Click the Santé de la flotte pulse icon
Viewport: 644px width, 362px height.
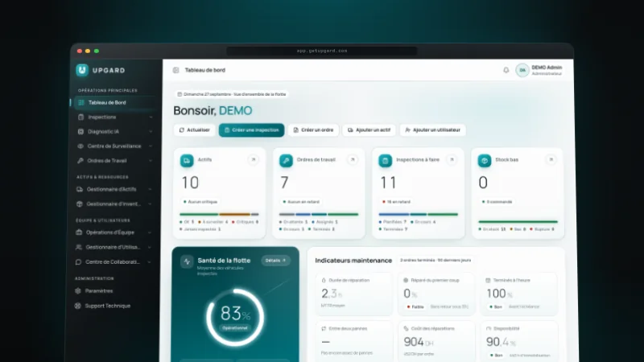click(187, 261)
